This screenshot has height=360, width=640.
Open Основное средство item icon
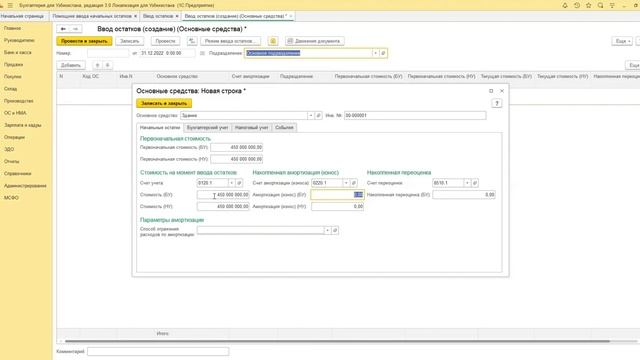pos(318,116)
